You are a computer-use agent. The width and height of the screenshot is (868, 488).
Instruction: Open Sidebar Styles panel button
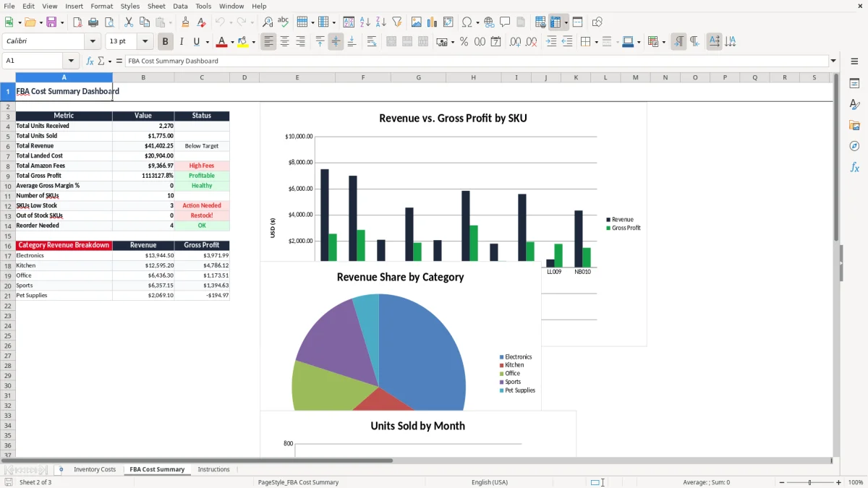click(x=854, y=105)
